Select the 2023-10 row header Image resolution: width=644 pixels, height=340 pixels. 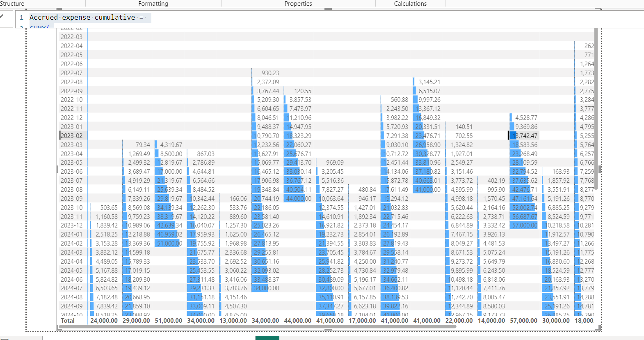71,207
